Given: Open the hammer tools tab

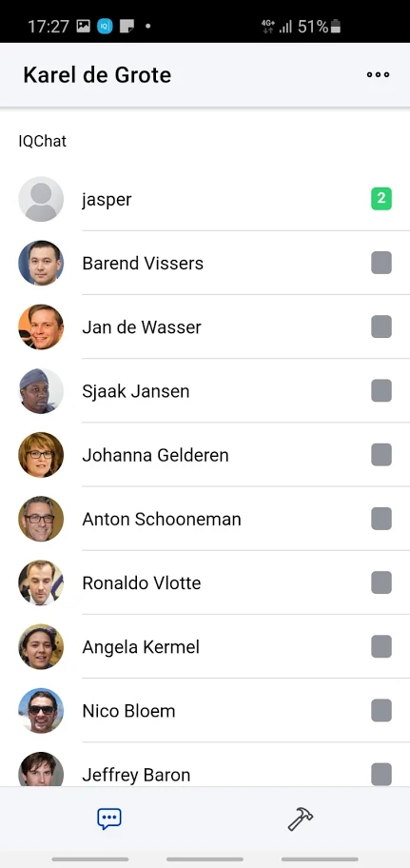Looking at the screenshot, I should coord(301,819).
